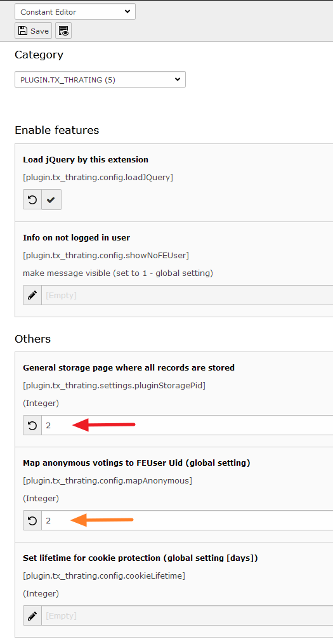
Task: Focus the pluginStoragePid field containing 2
Action: [x=187, y=426]
